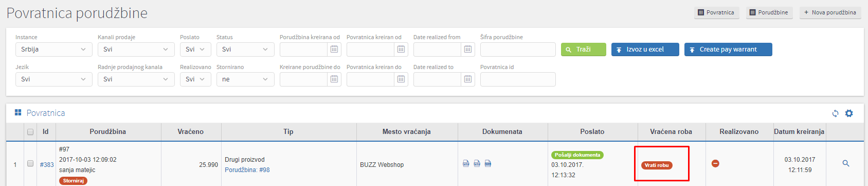
Task: Open calendar for Povratnica kreiran od
Action: coord(401,49)
